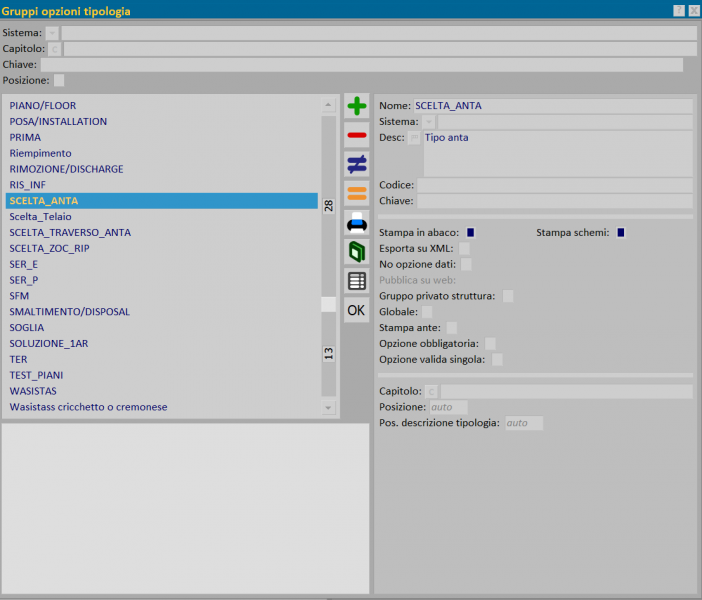Image resolution: width=702 pixels, height=600 pixels.
Task: Enable Gruppo privato struttura checkbox
Action: (508, 296)
